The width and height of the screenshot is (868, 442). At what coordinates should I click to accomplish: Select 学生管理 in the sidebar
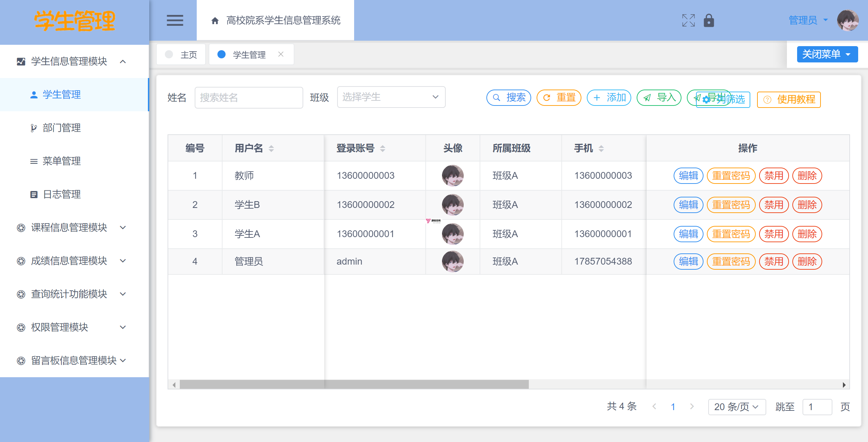click(75, 95)
